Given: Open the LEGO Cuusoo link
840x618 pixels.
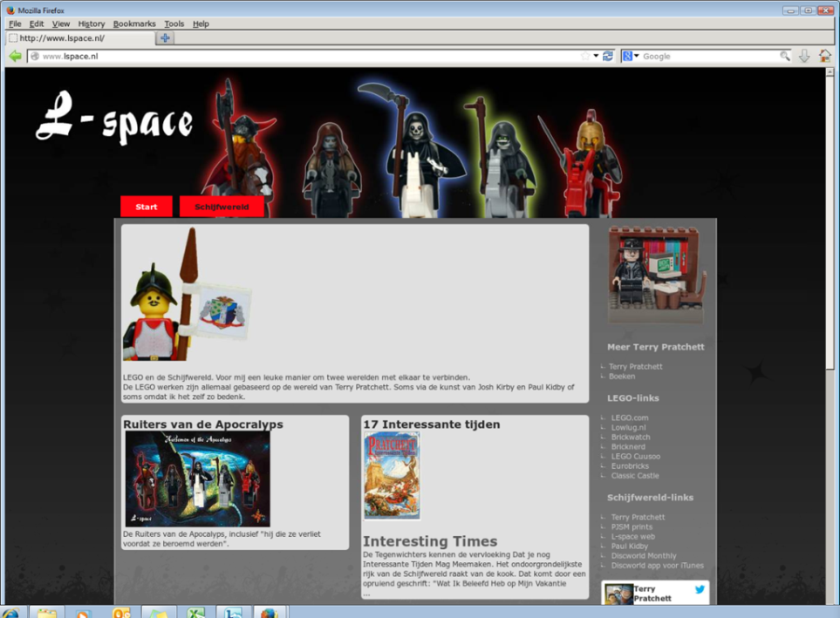Looking at the screenshot, I should [635, 456].
